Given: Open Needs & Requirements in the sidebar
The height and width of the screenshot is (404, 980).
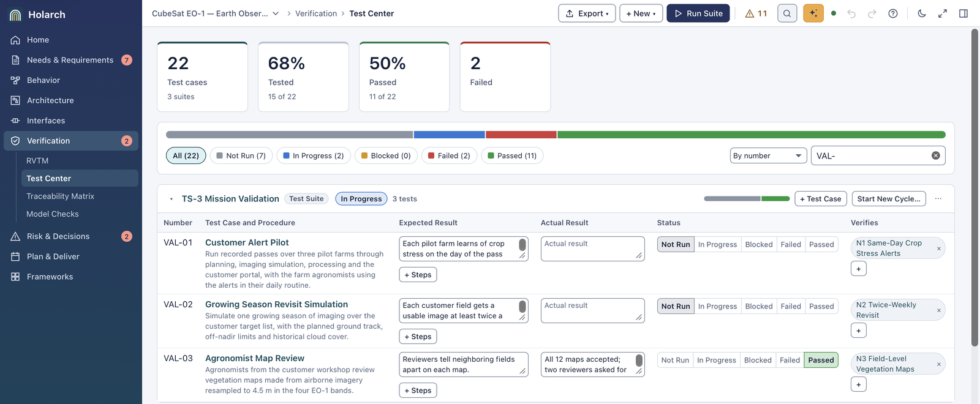Looking at the screenshot, I should (x=71, y=60).
